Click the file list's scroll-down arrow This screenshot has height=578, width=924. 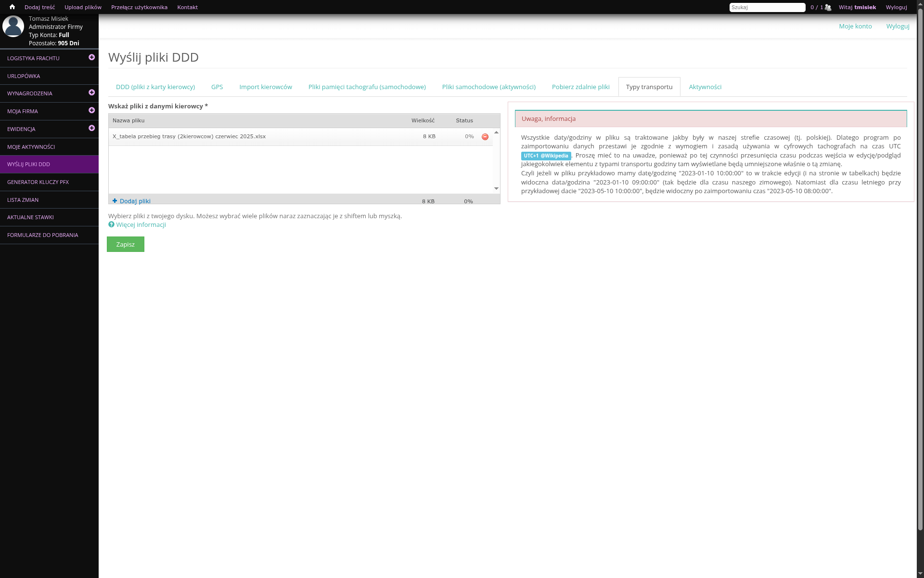point(496,188)
